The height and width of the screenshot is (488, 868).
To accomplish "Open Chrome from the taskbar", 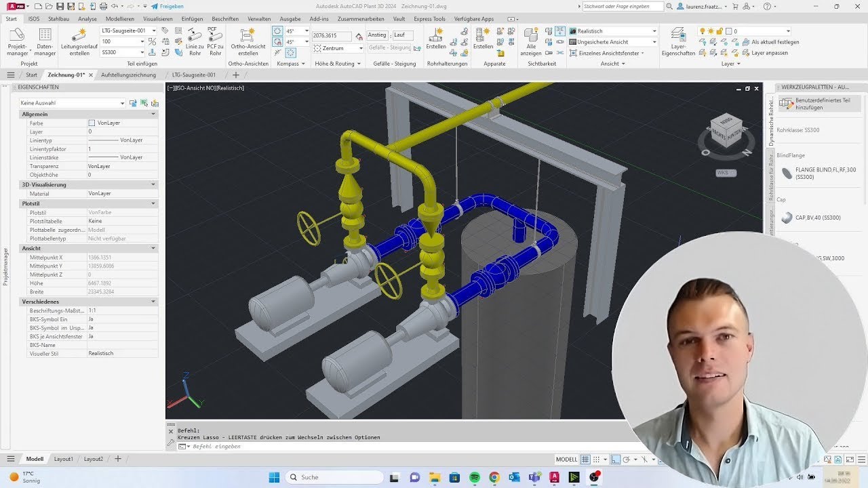I will point(494,477).
